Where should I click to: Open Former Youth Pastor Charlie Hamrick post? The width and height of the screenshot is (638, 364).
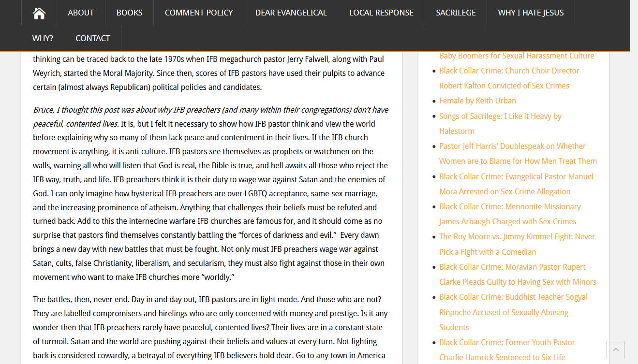pyautogui.click(x=507, y=349)
